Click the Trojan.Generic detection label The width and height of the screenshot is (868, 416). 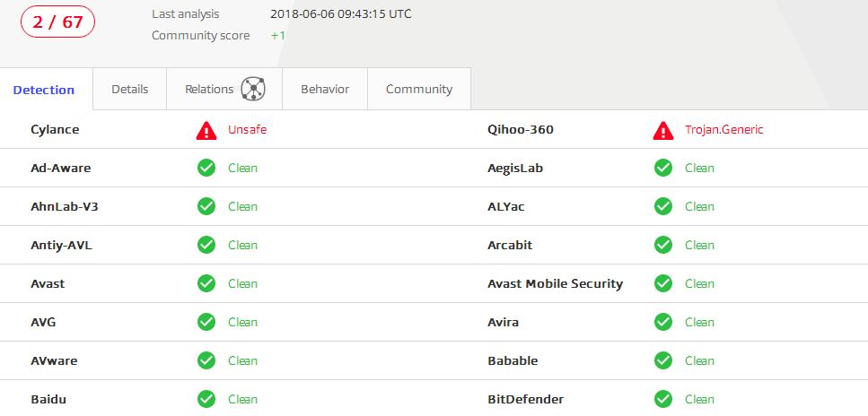point(723,130)
